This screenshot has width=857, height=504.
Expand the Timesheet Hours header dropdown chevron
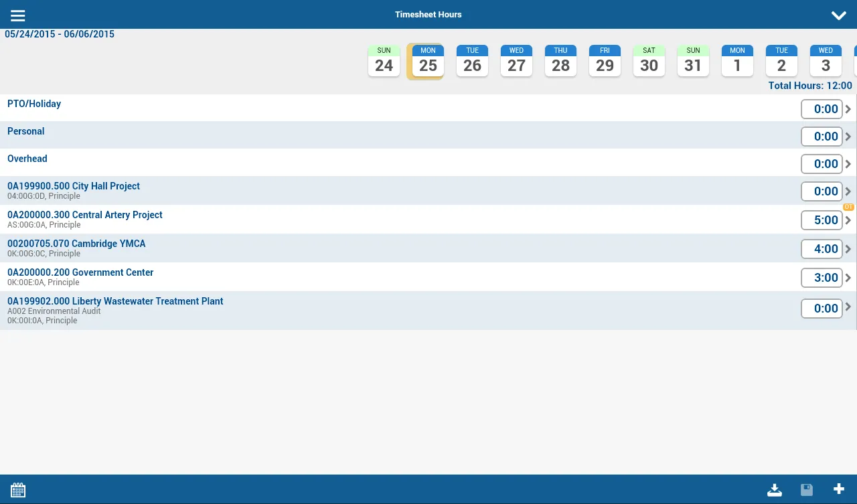[838, 15]
